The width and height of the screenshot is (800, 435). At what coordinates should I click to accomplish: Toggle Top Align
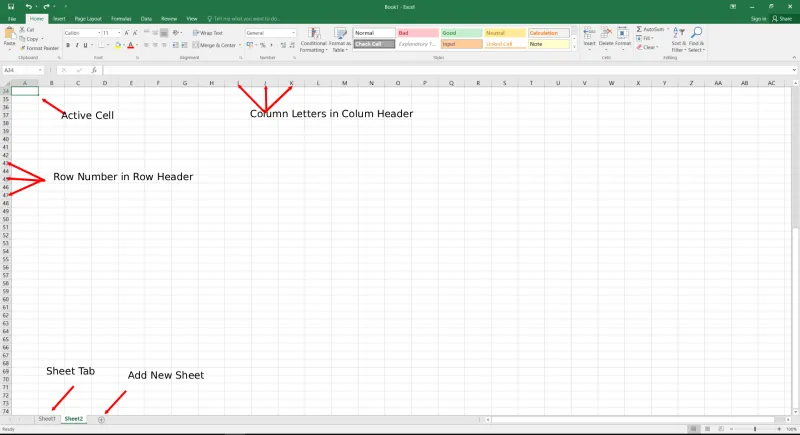point(146,33)
